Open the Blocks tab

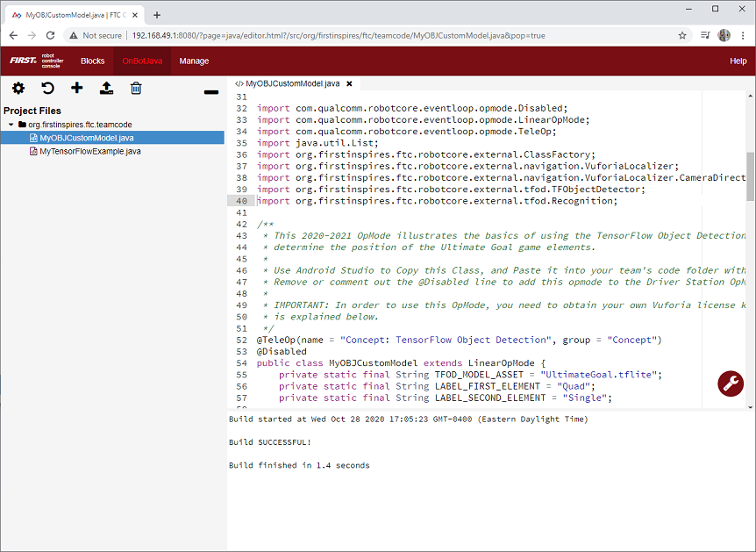pos(92,61)
